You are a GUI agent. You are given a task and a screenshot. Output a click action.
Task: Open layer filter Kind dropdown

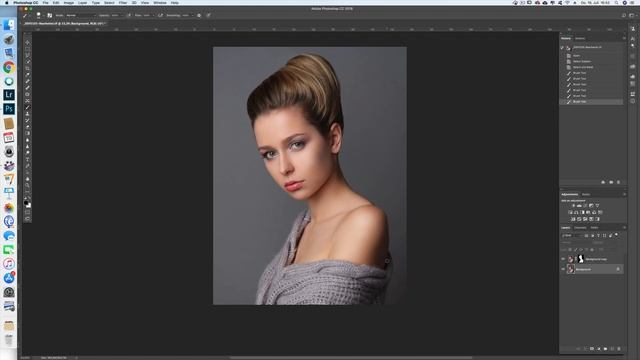(x=572, y=236)
